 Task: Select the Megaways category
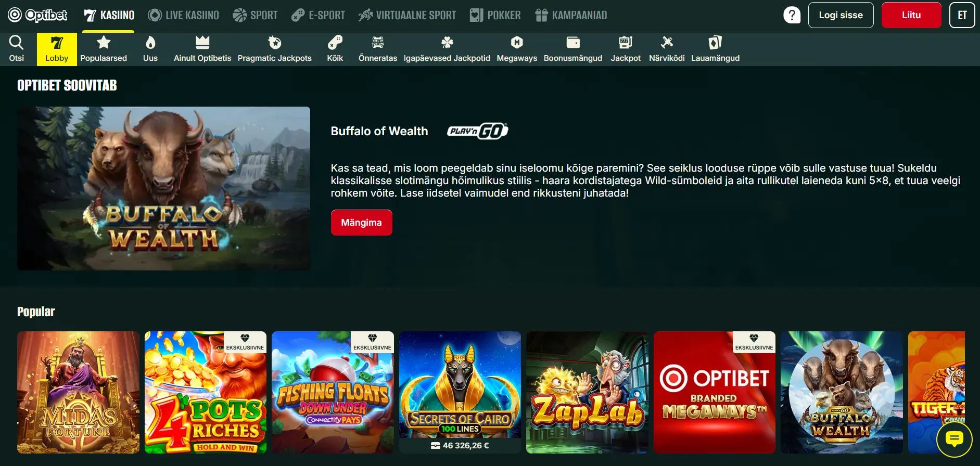click(x=517, y=49)
